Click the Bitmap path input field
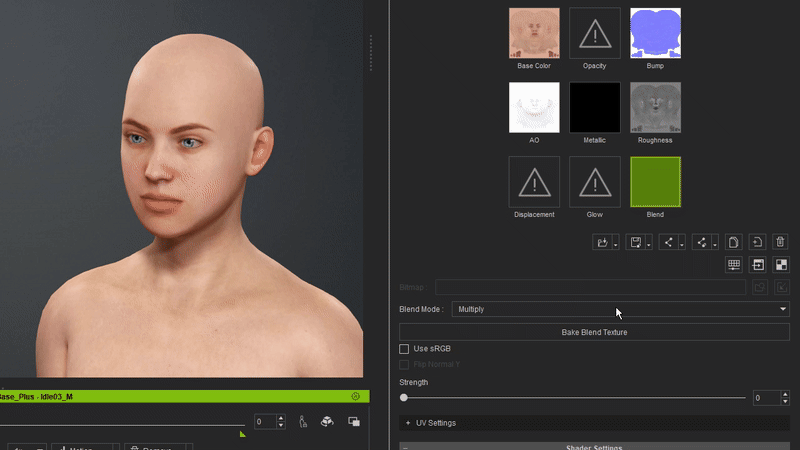 point(590,287)
